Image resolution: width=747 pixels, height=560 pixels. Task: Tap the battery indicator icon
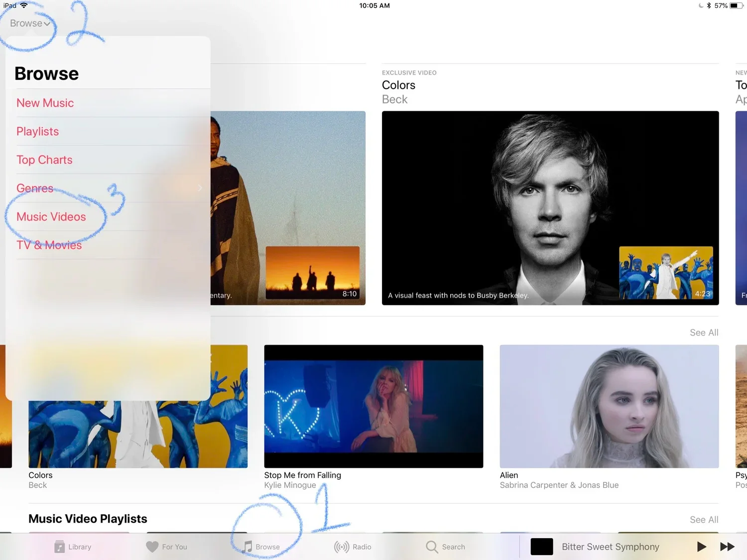(x=737, y=5)
